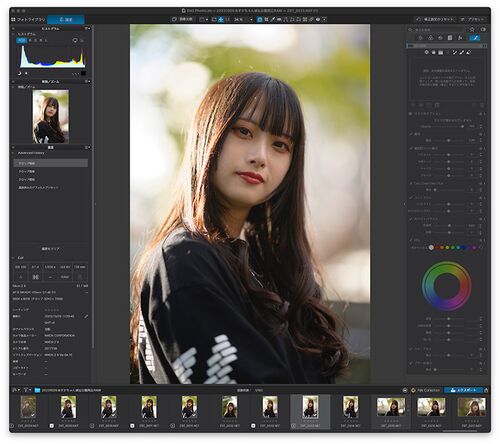The width and height of the screenshot is (500, 444).
Task: Click the fit-to-screen zoom icon
Action: [x=214, y=20]
